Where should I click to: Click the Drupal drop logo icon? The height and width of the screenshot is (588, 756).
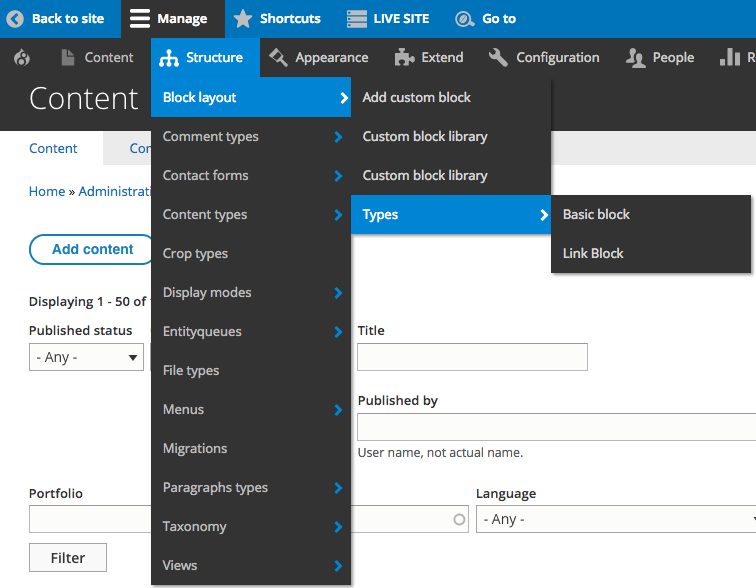pyautogui.click(x=22, y=58)
